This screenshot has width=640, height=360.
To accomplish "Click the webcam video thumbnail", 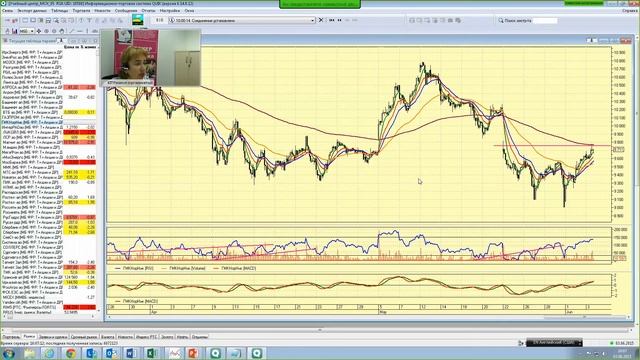I will point(151,57).
